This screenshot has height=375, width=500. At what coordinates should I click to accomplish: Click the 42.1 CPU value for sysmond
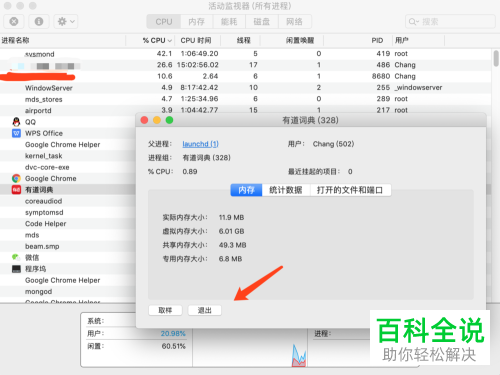coord(164,54)
